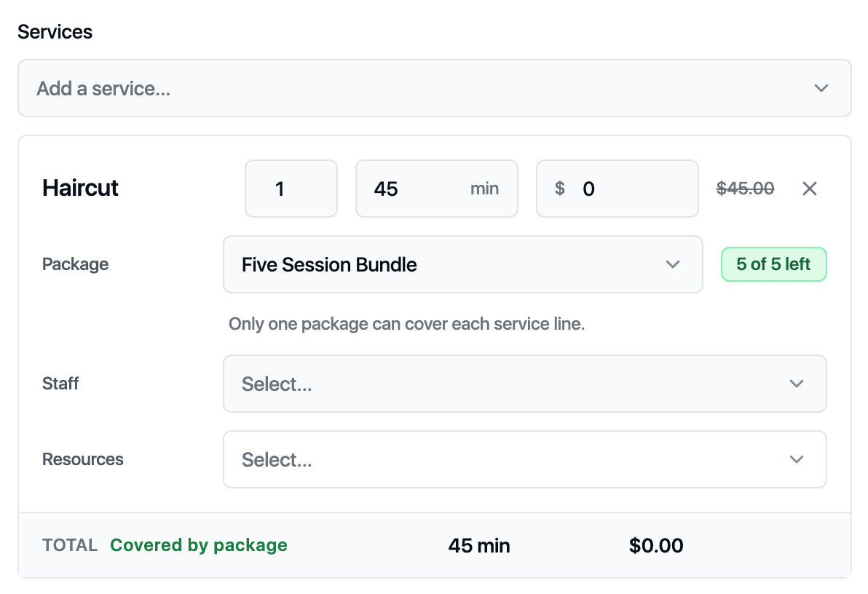
Task: Remove the Haircut service line
Action: 809,189
